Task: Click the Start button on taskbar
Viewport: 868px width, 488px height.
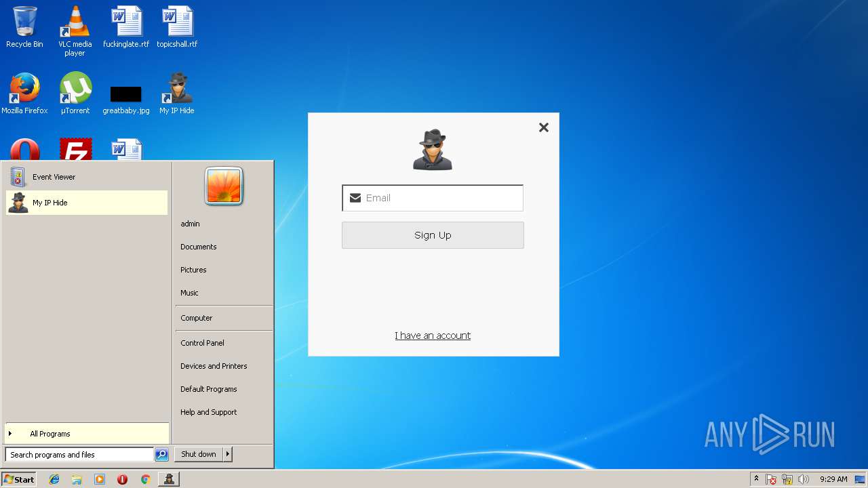Action: (19, 479)
